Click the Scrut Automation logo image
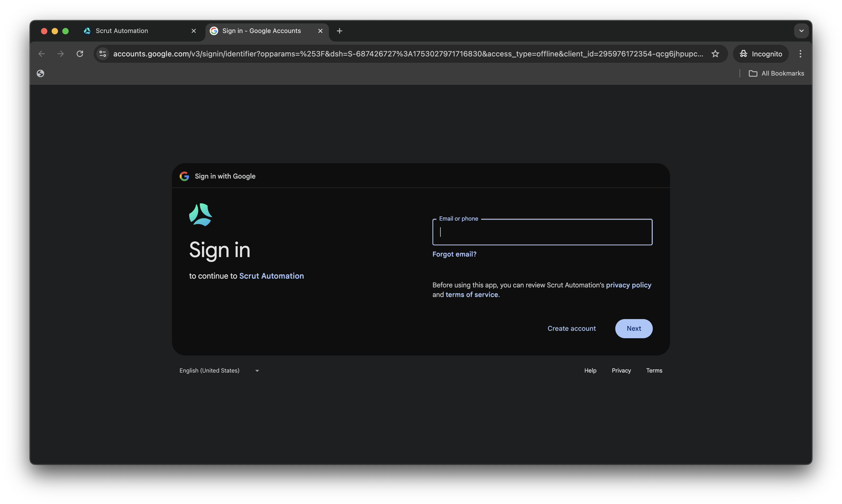This screenshot has width=842, height=504. [x=200, y=215]
